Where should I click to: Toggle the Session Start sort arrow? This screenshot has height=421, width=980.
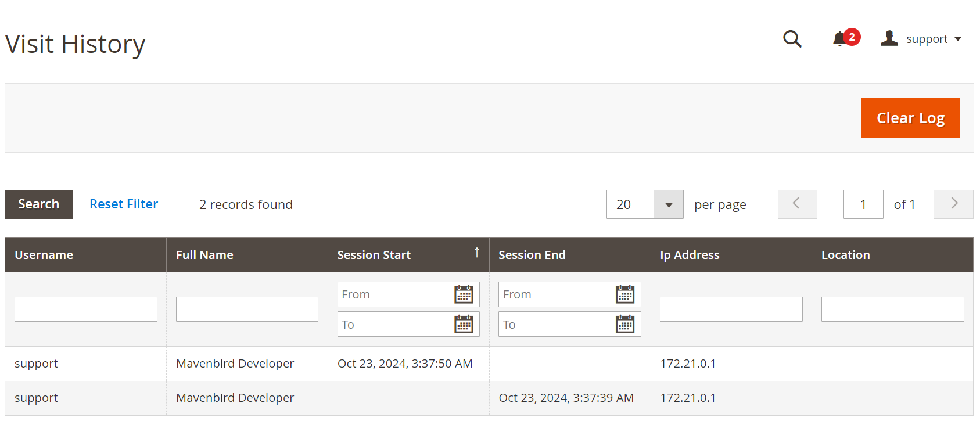point(477,252)
